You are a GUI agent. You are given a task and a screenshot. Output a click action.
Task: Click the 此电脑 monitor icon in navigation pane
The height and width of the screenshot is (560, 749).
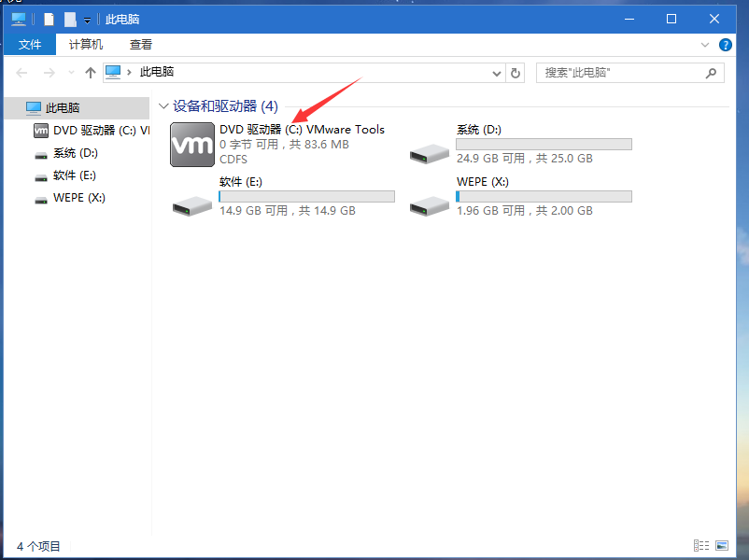(x=34, y=108)
